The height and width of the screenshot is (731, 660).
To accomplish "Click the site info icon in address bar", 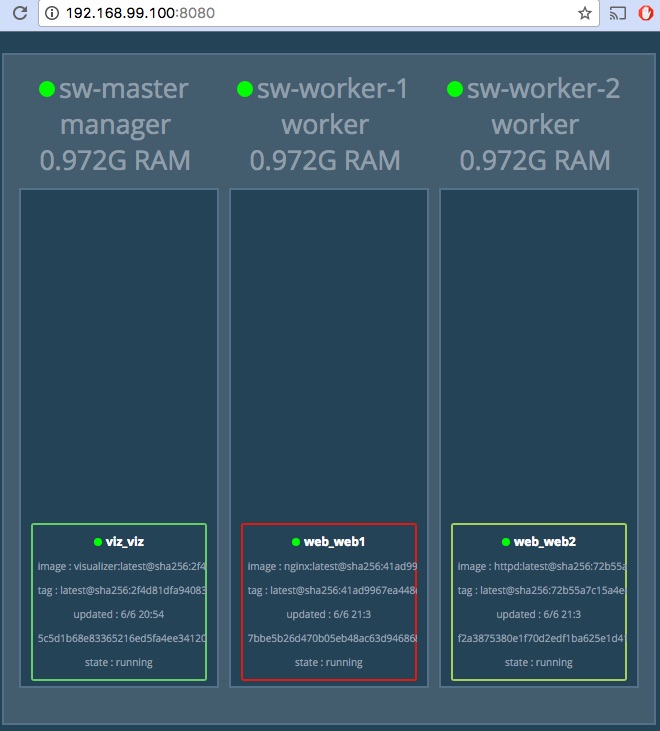I will pos(52,13).
